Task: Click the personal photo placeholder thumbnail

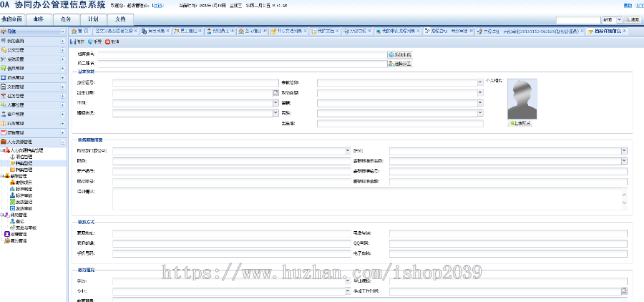Action: click(522, 99)
